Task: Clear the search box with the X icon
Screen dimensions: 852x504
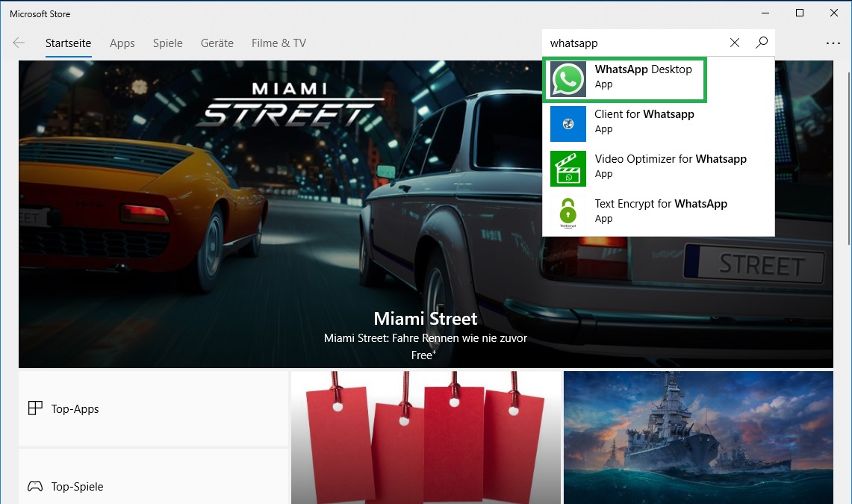Action: (x=735, y=43)
